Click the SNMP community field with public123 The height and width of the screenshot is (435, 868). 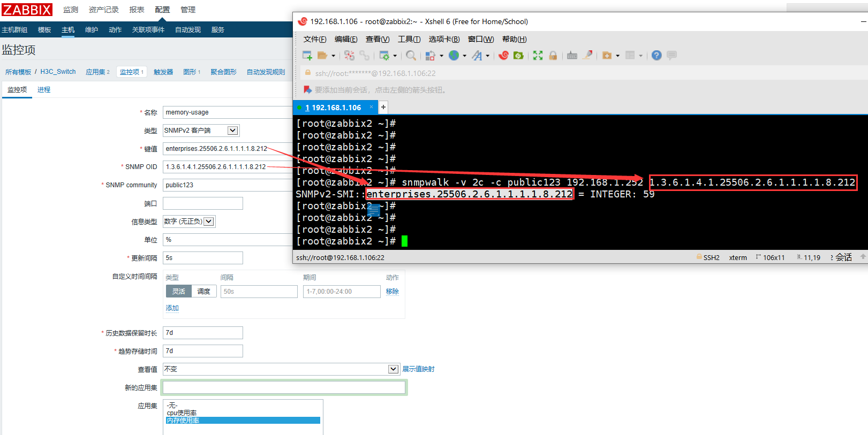[228, 185]
